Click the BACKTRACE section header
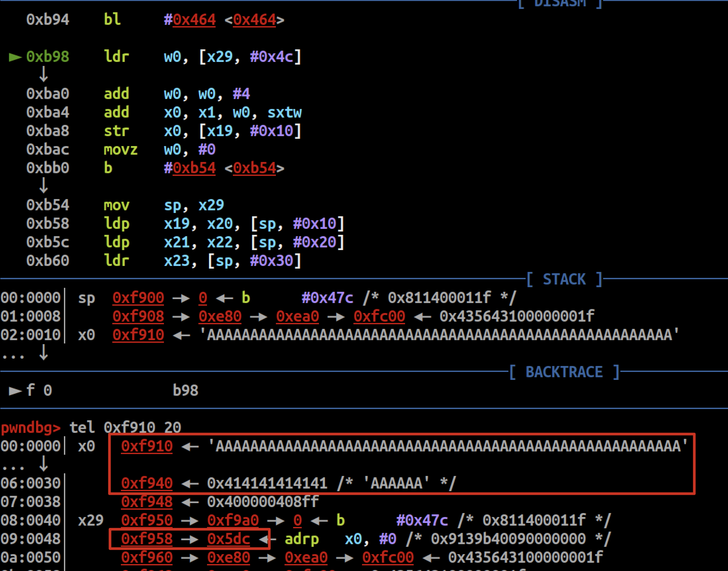 (x=564, y=372)
